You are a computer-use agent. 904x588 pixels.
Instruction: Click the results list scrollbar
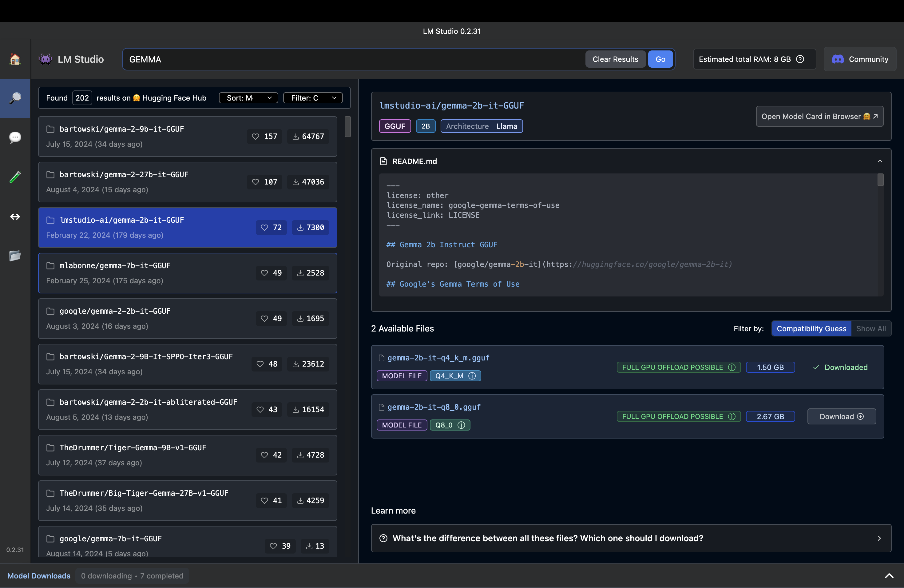coord(347,126)
